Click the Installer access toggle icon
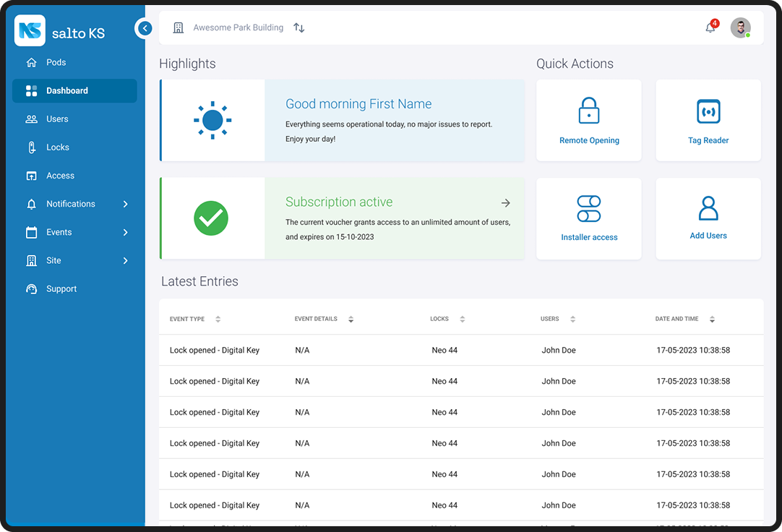The image size is (782, 532). [x=589, y=209]
